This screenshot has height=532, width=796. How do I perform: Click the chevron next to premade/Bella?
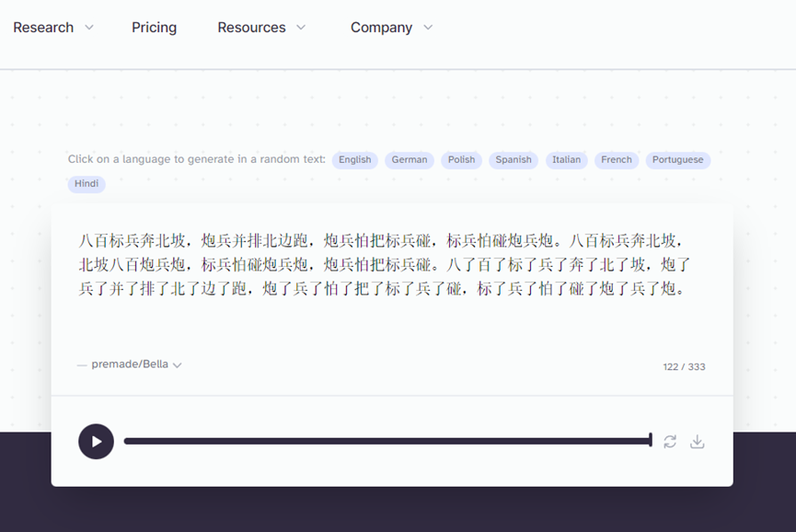pyautogui.click(x=178, y=365)
